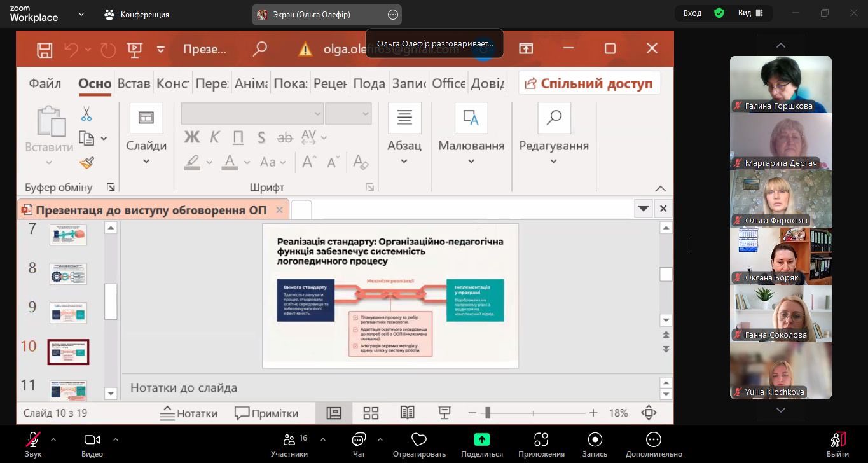Click Поделиться share screen button
This screenshot has width=868, height=463.
[x=481, y=444]
